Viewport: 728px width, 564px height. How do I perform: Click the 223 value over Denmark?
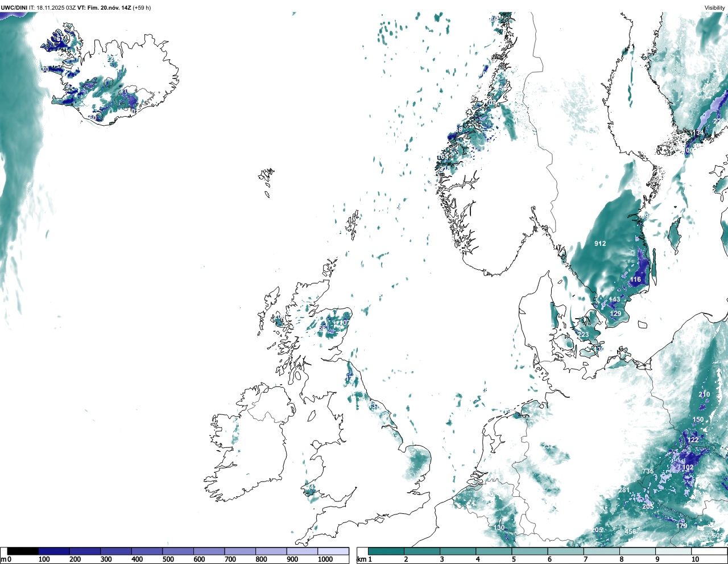click(584, 335)
